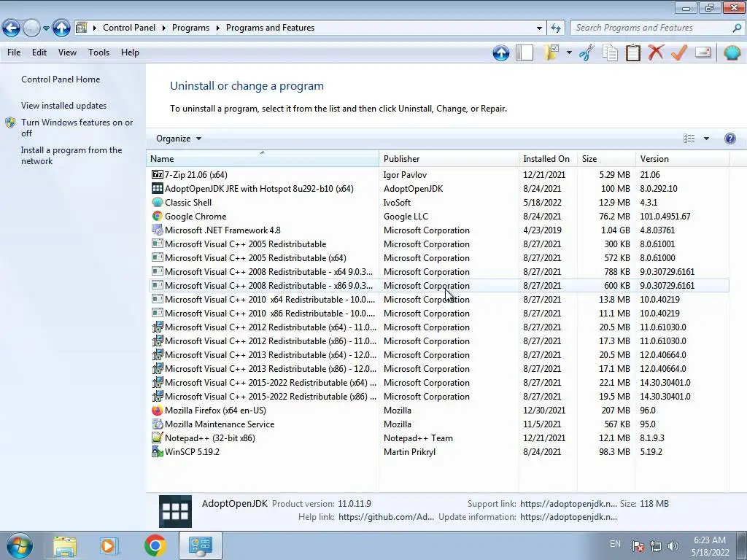Screen dimensions: 747x560
Task: Click the Forward navigation arrow
Action: (31, 28)
